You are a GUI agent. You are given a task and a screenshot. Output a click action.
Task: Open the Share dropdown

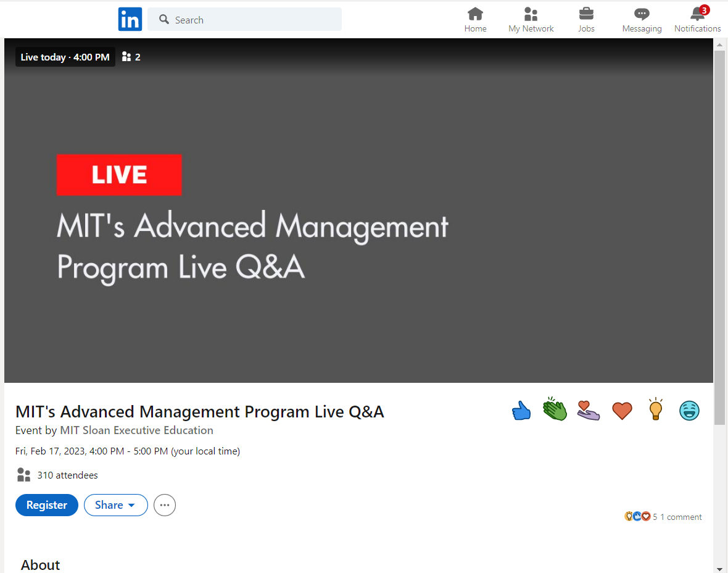point(115,505)
